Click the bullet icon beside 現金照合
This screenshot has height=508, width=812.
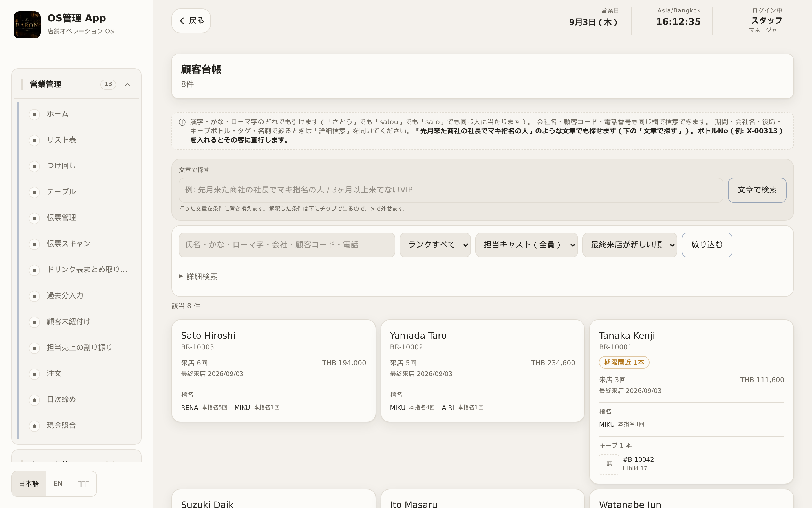(x=34, y=426)
